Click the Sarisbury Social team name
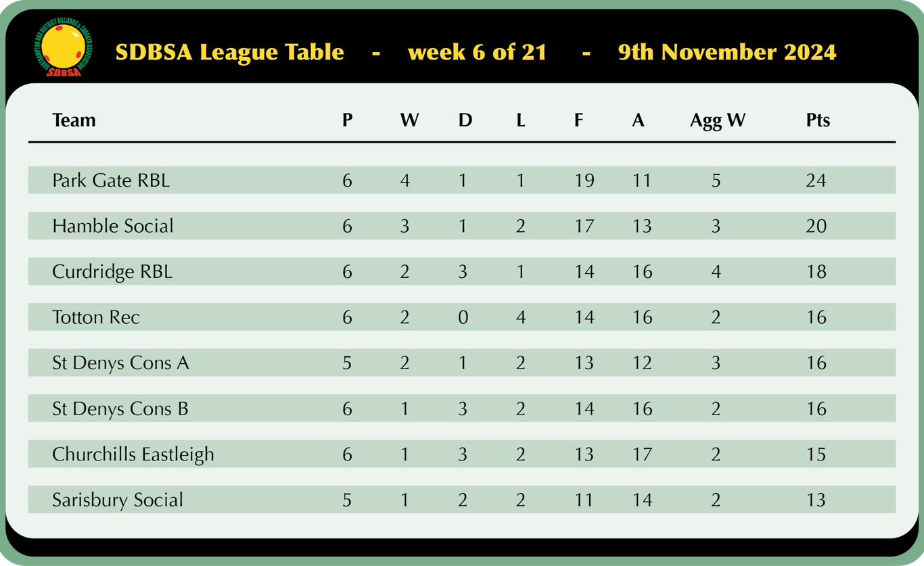This screenshot has height=566, width=924. click(118, 500)
